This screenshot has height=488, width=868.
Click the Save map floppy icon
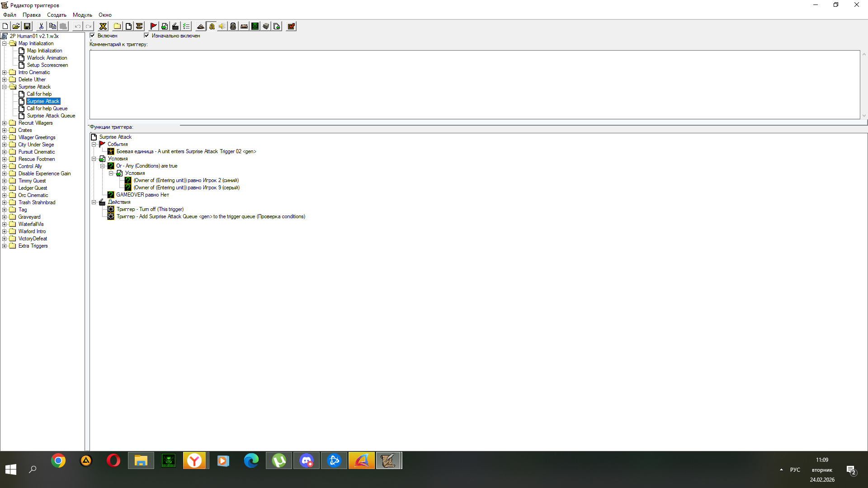click(x=27, y=26)
